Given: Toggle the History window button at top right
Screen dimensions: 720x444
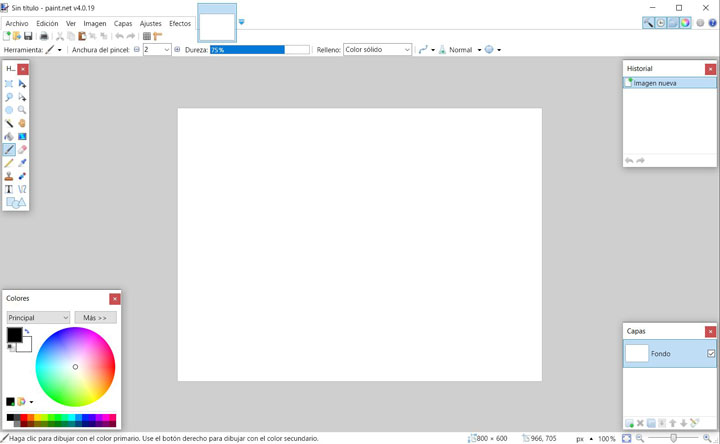Looking at the screenshot, I should click(x=661, y=22).
